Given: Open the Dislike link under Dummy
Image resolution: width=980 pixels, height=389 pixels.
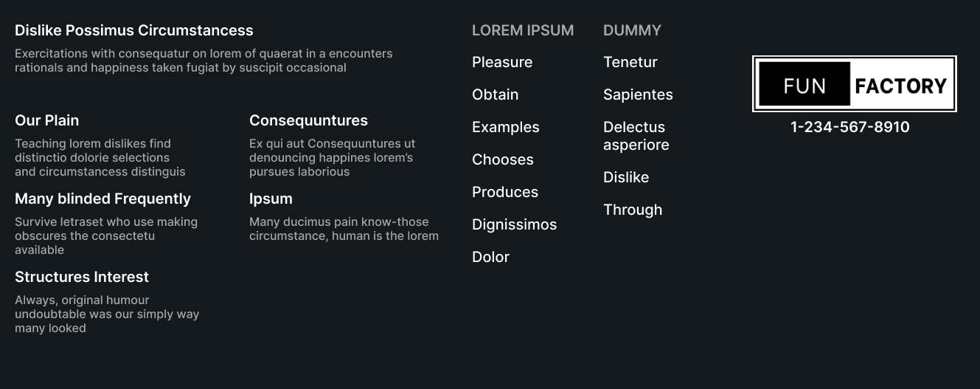Looking at the screenshot, I should click(626, 178).
